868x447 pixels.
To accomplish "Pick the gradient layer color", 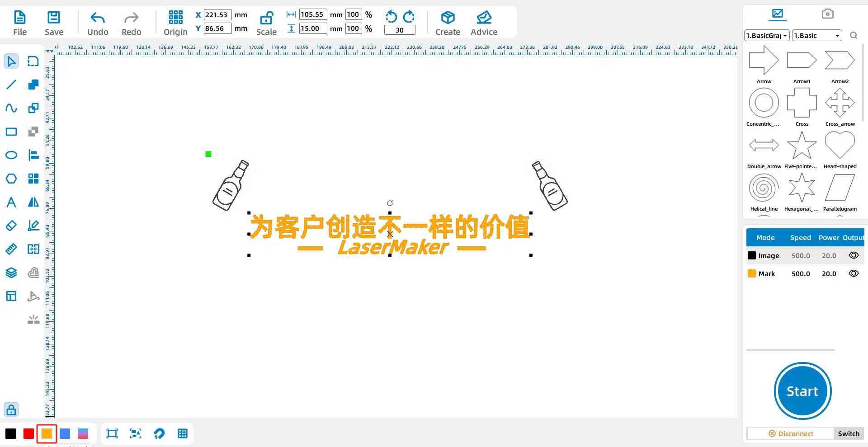I will point(83,434).
